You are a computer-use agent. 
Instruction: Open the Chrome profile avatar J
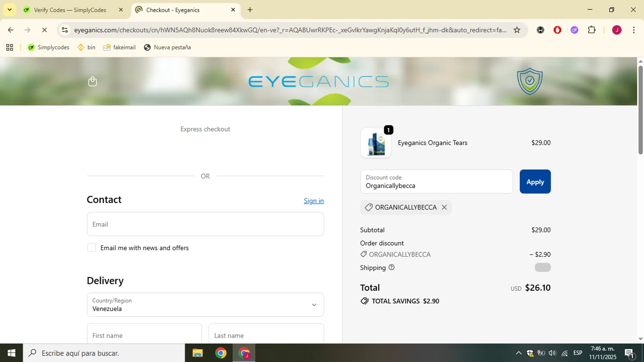[x=617, y=30]
